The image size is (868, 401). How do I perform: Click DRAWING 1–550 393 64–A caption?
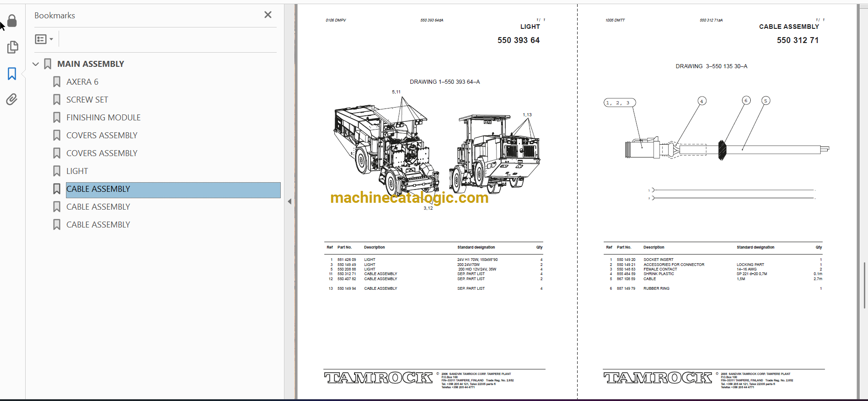click(x=445, y=82)
